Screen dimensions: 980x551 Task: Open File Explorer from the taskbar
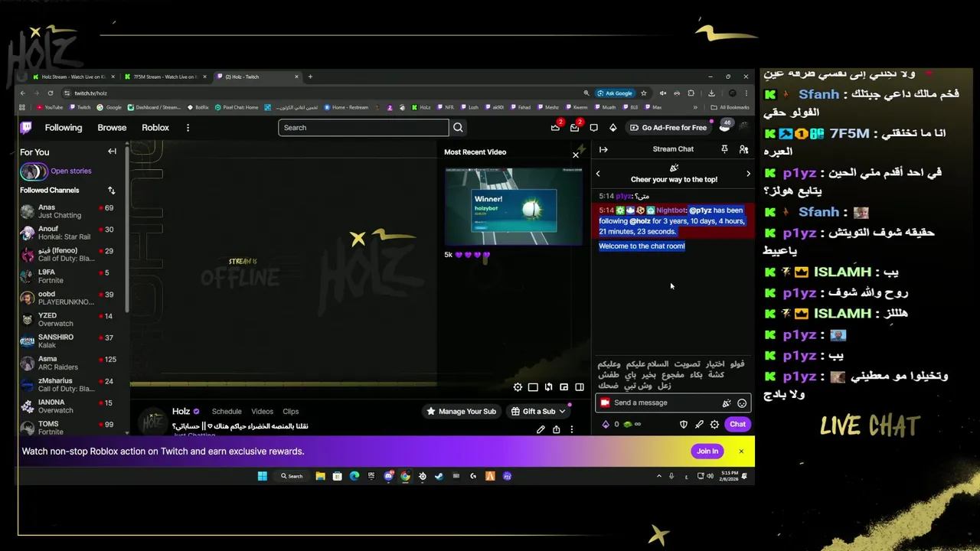[320, 476]
